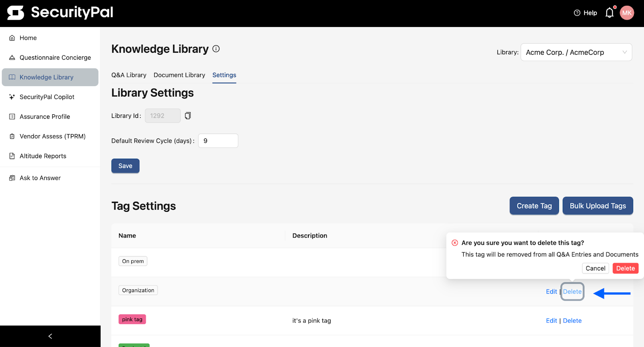Screen dimensions: 644x347
Task: Click the Save button
Action: 125,166
